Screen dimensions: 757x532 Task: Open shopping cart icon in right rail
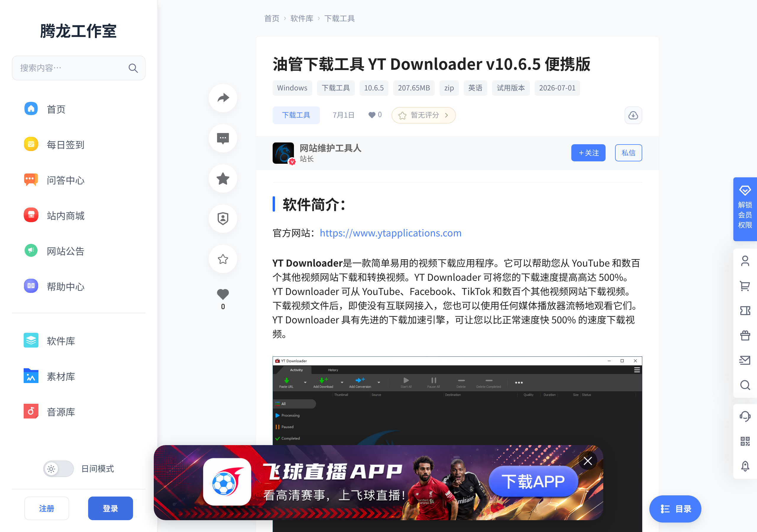tap(745, 286)
